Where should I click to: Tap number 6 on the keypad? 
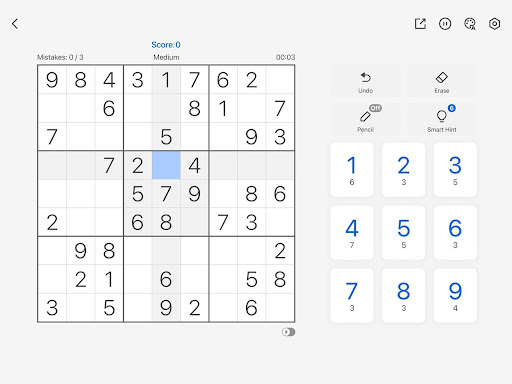click(x=455, y=233)
